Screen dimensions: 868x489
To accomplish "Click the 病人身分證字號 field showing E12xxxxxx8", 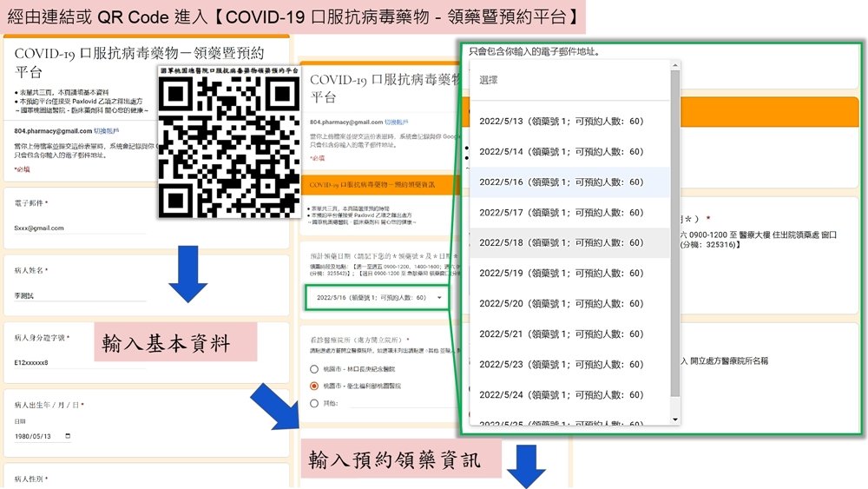I will tap(80, 362).
